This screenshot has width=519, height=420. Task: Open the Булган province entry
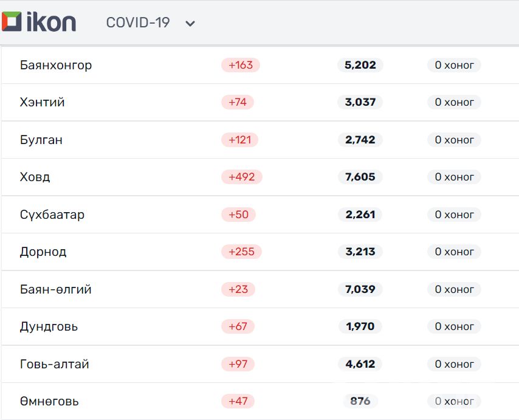[41, 140]
